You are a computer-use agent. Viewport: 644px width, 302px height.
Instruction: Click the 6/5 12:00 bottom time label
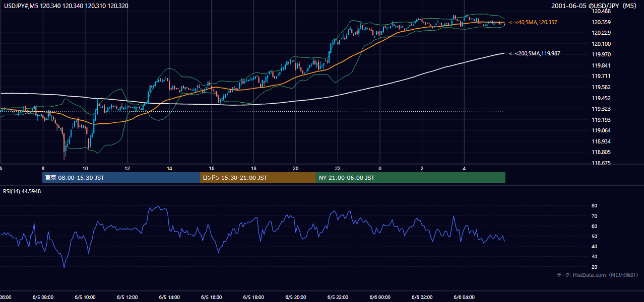click(127, 297)
